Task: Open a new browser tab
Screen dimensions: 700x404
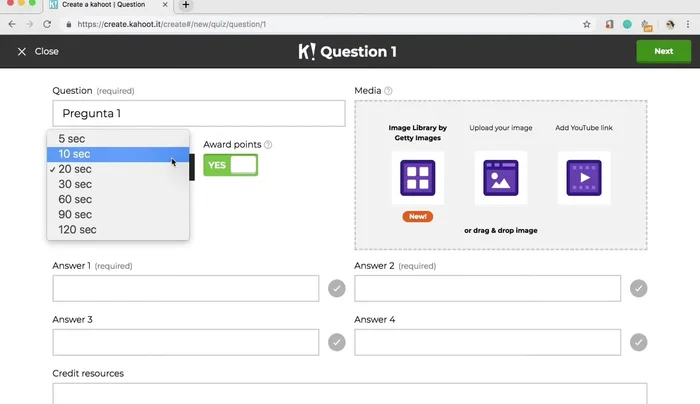Action: [186, 6]
